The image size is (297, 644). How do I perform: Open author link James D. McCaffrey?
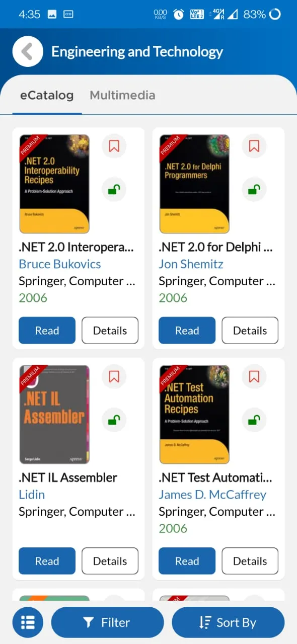click(212, 495)
